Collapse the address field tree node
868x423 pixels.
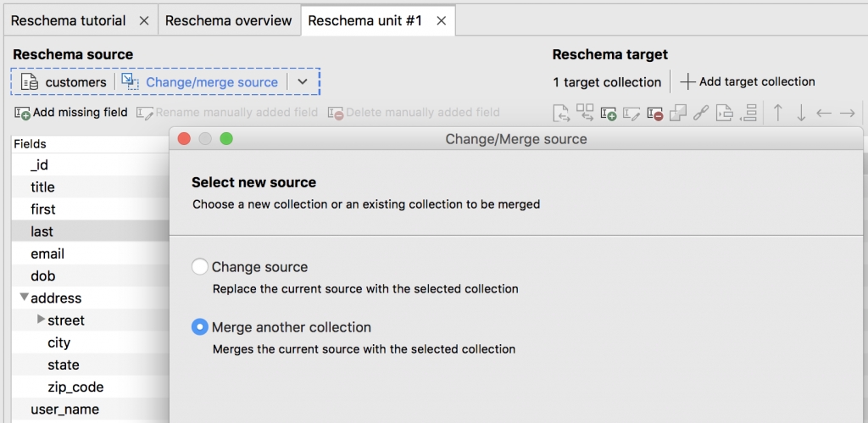24,298
